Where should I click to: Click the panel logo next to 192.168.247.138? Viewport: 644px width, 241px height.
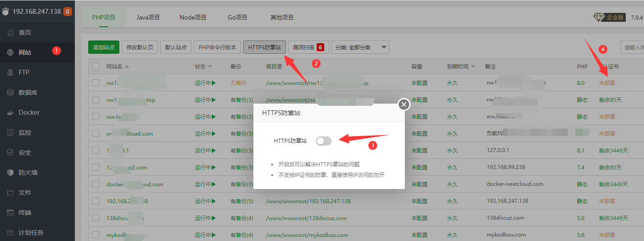tap(5, 12)
